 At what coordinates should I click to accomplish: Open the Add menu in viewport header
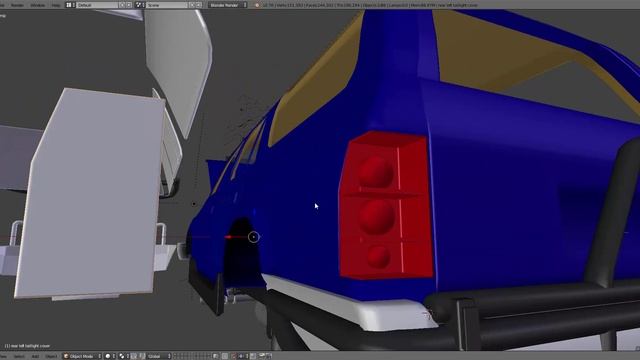click(36, 356)
